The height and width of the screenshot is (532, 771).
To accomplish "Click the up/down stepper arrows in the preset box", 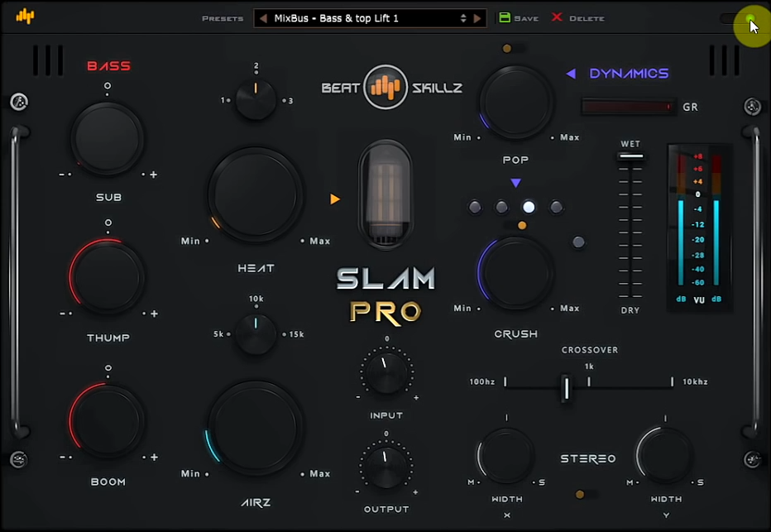I will point(463,18).
